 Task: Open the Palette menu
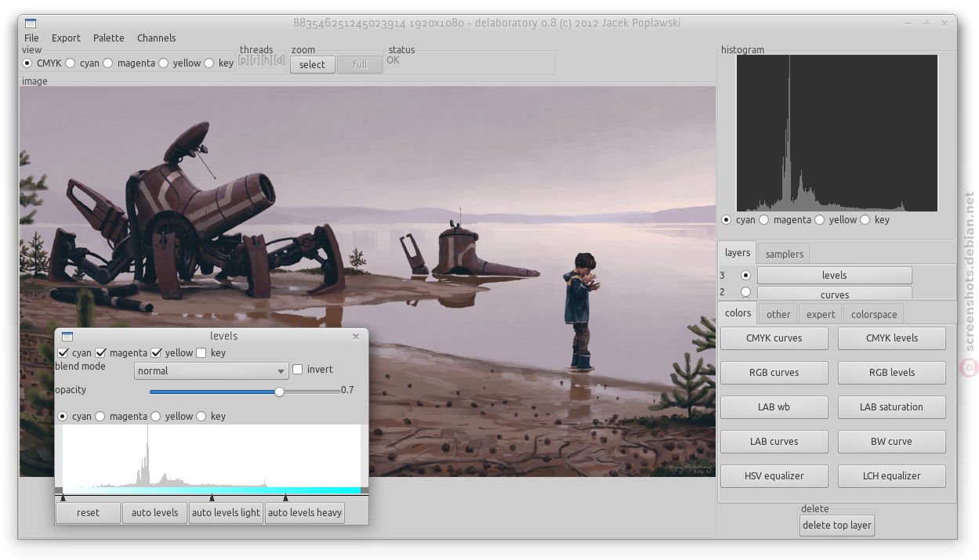click(108, 38)
